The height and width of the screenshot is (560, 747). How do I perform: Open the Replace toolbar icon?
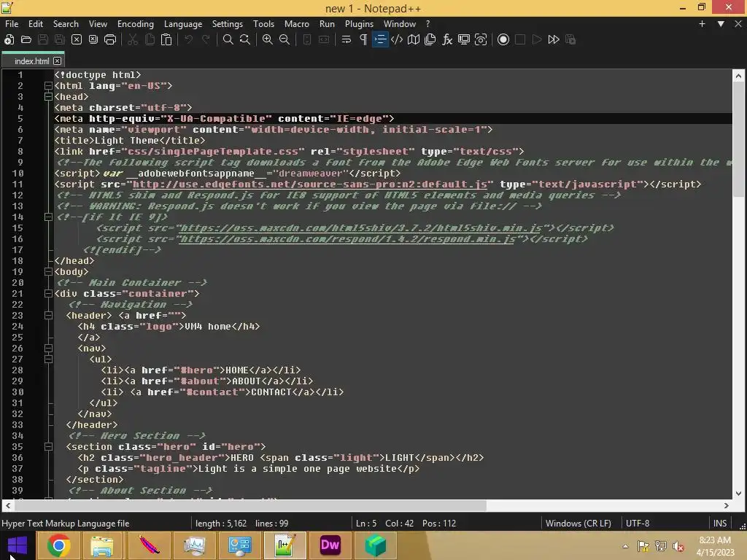(x=245, y=39)
